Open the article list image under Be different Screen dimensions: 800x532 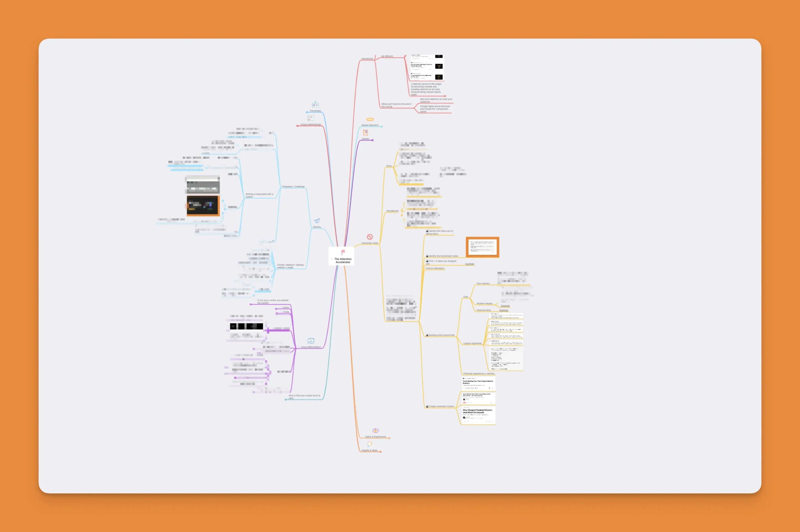tap(427, 67)
